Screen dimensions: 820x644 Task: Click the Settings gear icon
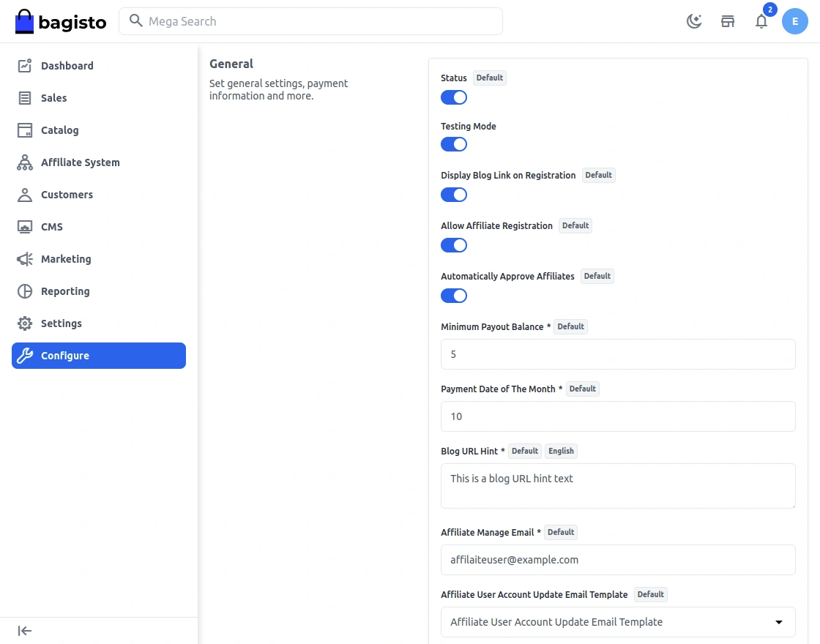25,323
